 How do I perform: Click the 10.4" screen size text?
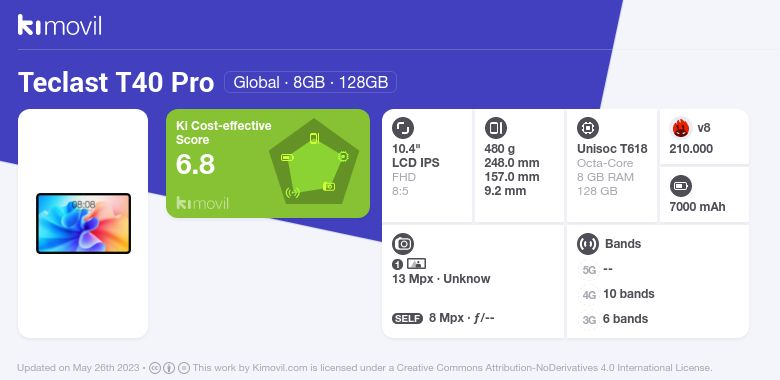tap(406, 149)
